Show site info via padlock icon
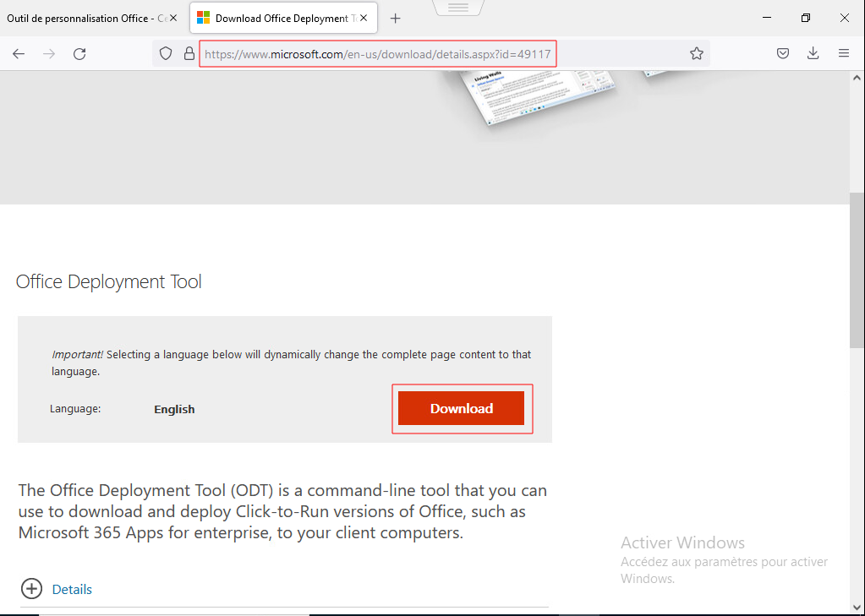 tap(189, 53)
